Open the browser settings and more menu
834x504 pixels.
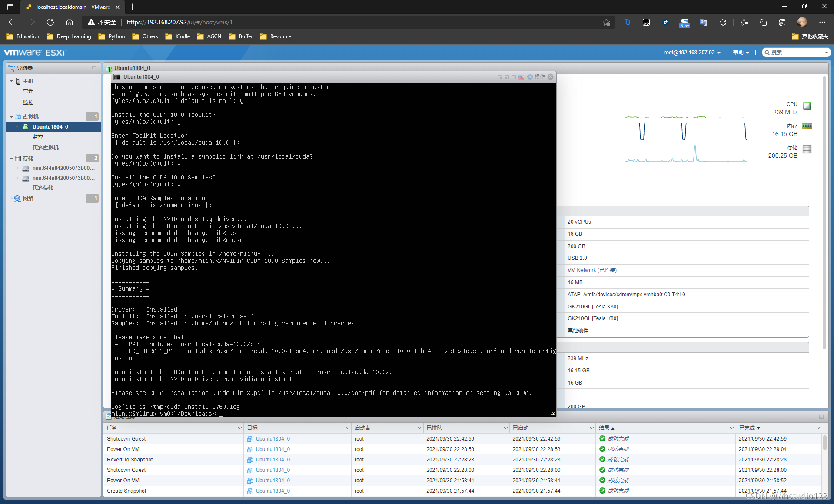[822, 22]
